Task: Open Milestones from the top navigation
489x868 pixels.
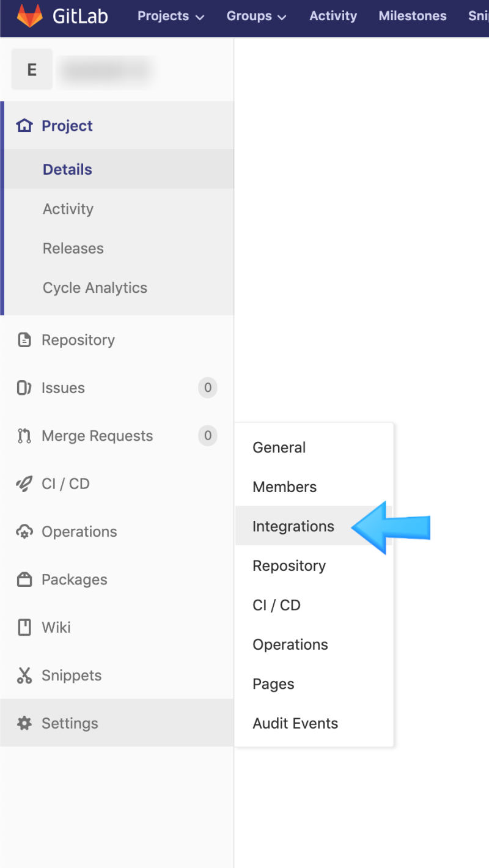Action: (413, 17)
